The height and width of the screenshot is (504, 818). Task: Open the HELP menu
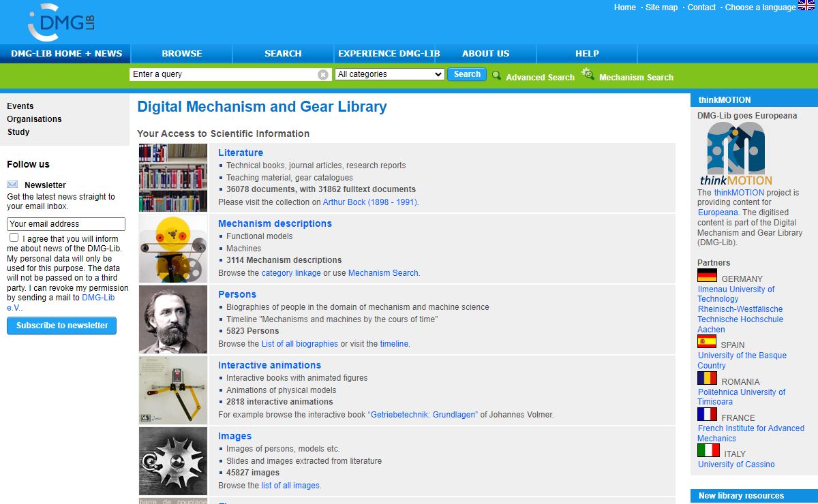[x=587, y=54]
